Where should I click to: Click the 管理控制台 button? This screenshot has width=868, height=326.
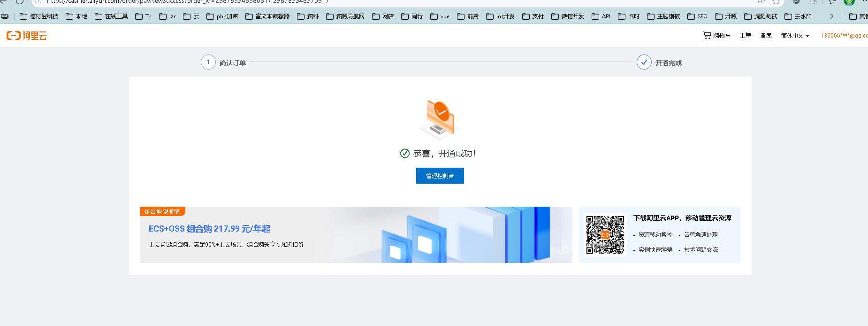440,176
